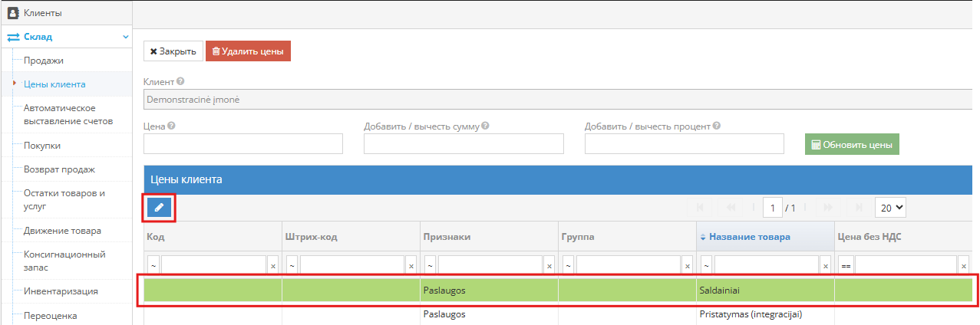Open Автоматическое выставление счетов

68,115
